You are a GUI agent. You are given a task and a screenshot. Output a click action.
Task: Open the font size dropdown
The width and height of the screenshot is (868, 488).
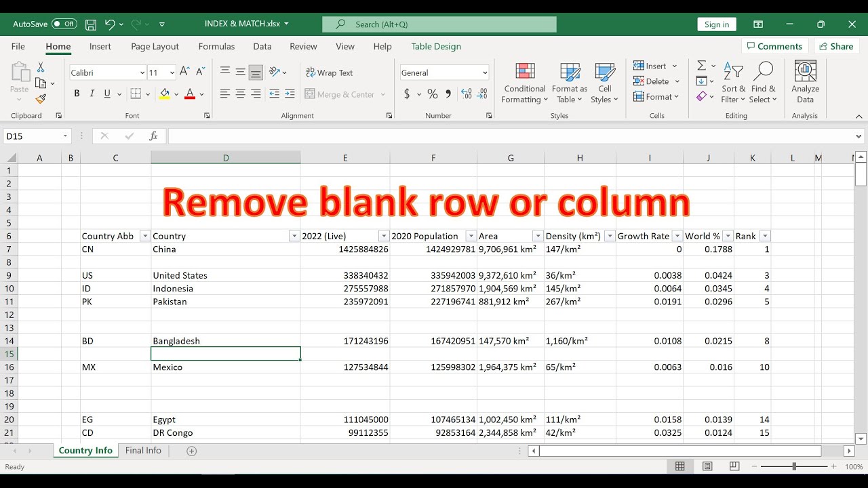pos(172,73)
